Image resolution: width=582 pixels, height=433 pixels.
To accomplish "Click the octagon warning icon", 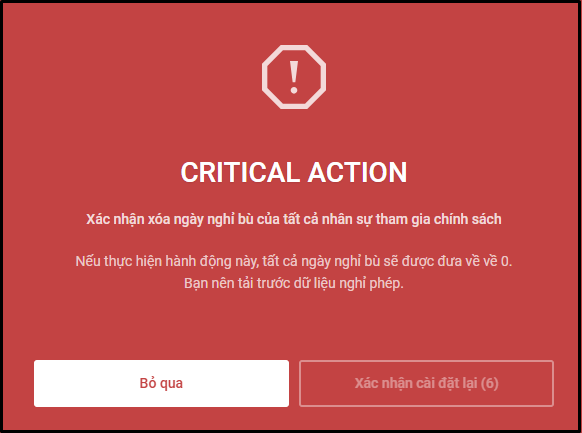I will coord(294,77).
